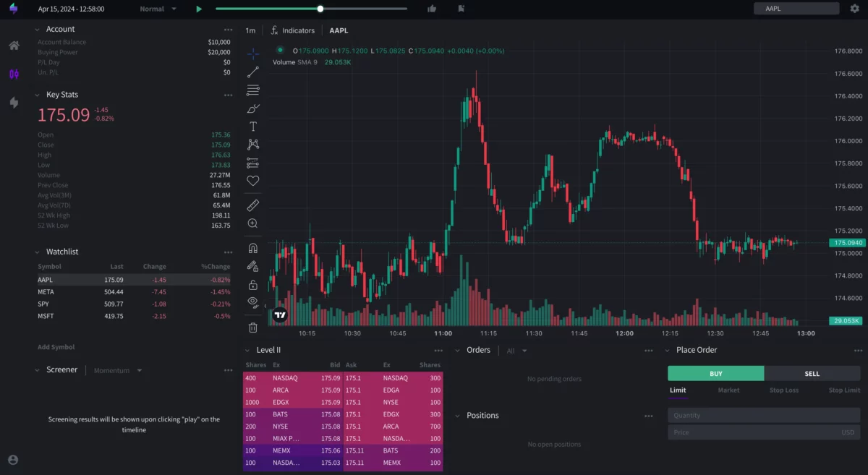This screenshot has width=868, height=475.
Task: Click the green BUY button
Action: (715, 373)
